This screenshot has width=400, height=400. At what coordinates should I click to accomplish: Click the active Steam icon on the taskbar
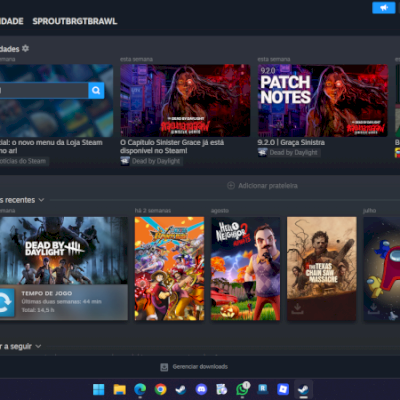pyautogui.click(x=303, y=389)
